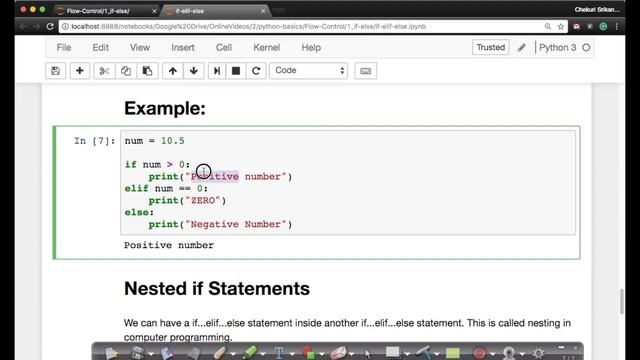The width and height of the screenshot is (640, 360).
Task: Click the page vertical scrollbar thumb
Action: (622, 301)
